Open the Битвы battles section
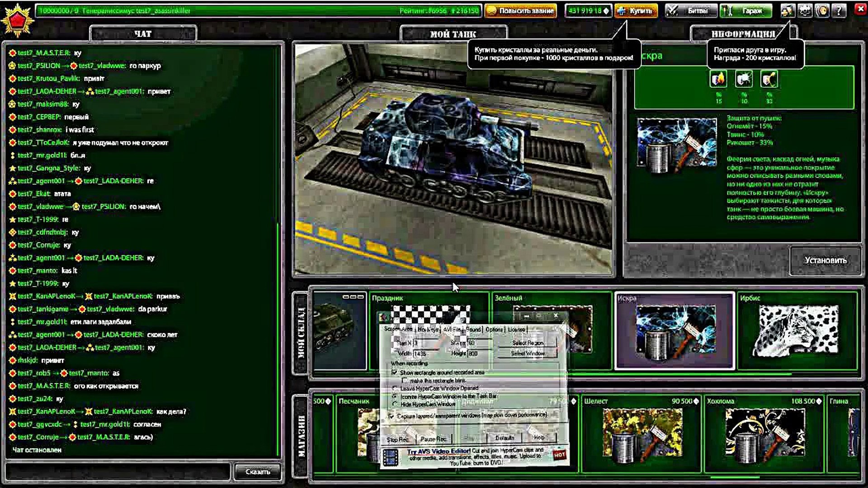868x488 pixels. click(x=691, y=10)
